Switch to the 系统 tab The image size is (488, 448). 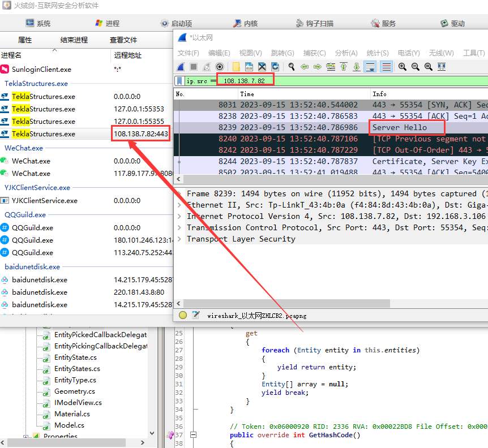tap(38, 23)
